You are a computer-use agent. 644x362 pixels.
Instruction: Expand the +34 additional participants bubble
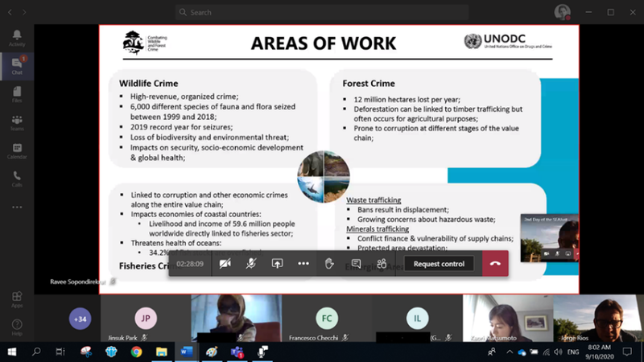[80, 318]
